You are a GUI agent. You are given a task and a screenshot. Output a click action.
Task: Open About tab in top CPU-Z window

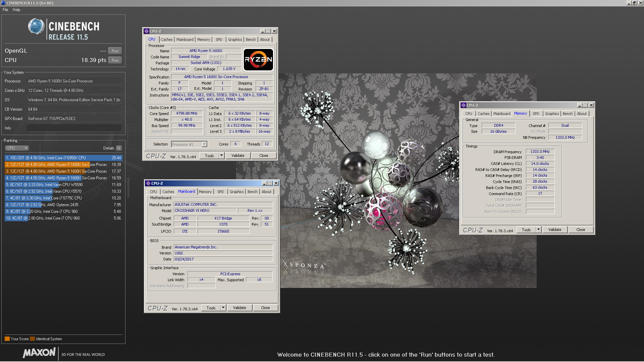pyautogui.click(x=265, y=40)
